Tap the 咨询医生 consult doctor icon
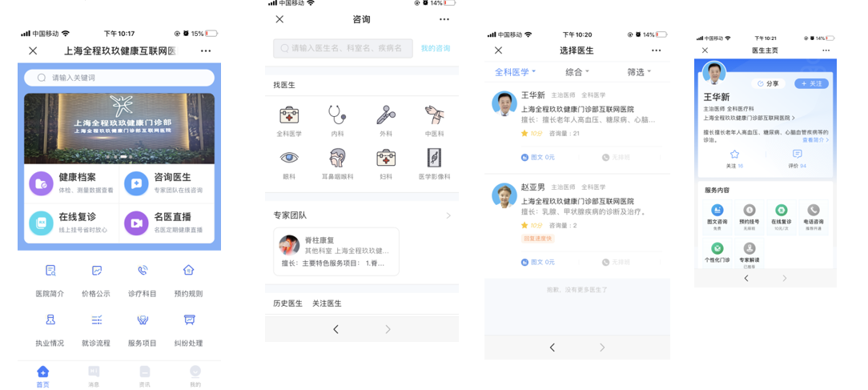868x390 pixels. [x=136, y=184]
